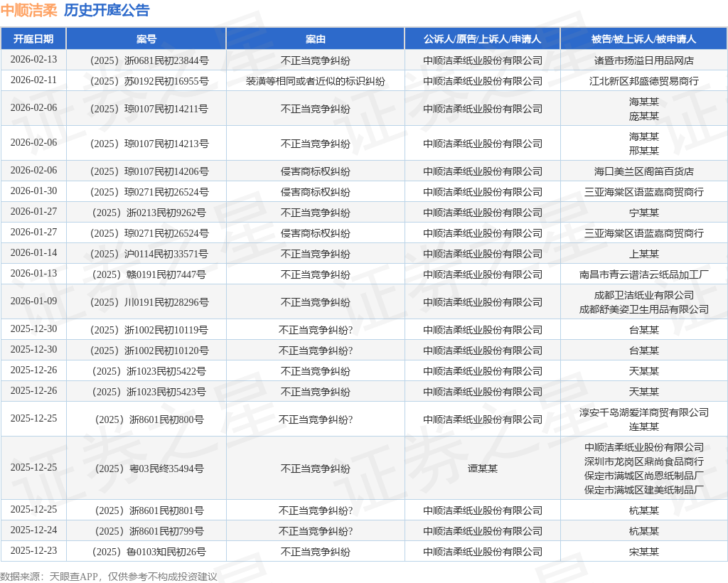Click defendant 宁某某
Screen dimensions: 728x583
click(644, 213)
